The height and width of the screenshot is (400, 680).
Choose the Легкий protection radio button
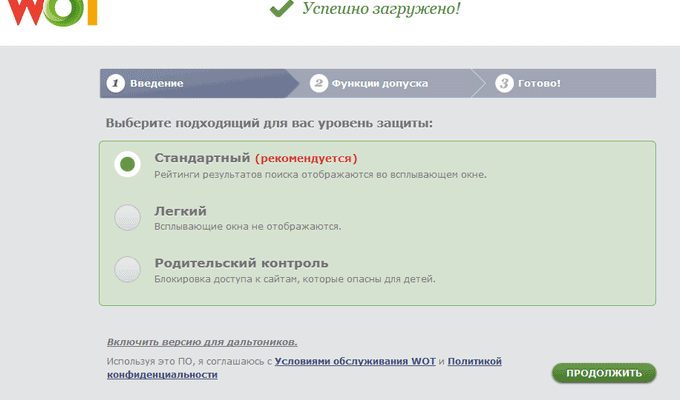[x=127, y=217]
